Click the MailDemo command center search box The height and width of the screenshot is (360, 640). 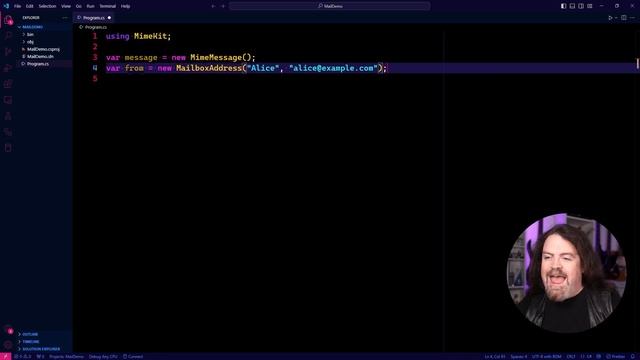click(x=329, y=6)
